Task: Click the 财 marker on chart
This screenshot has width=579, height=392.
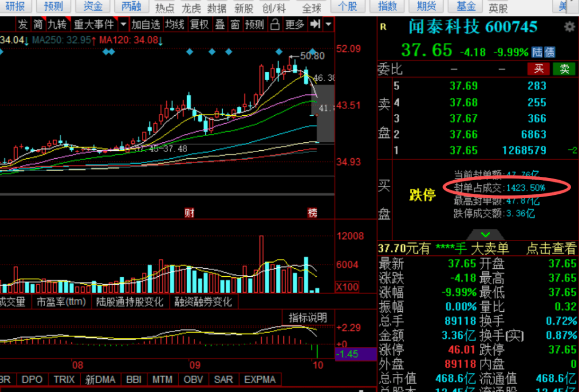Action: pos(190,213)
